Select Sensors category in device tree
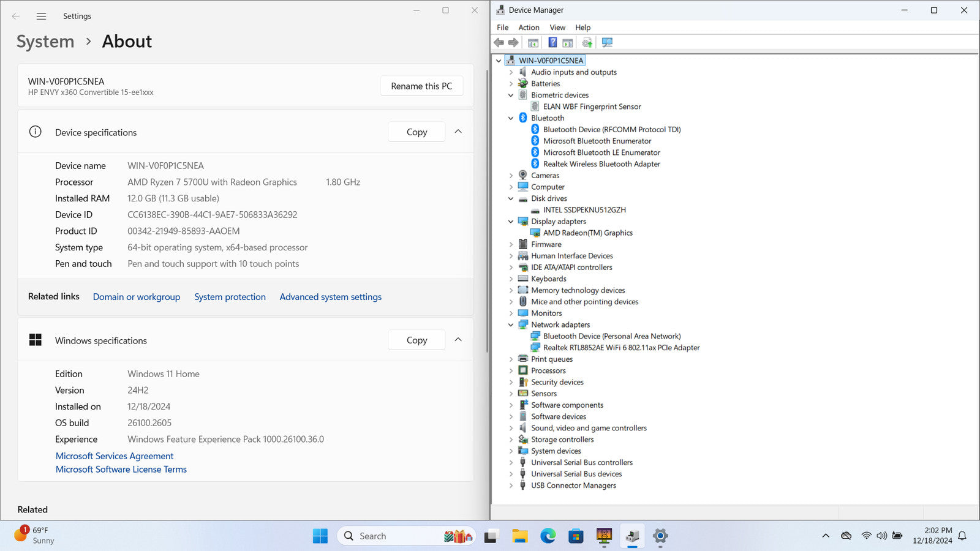980x551 pixels. point(544,394)
